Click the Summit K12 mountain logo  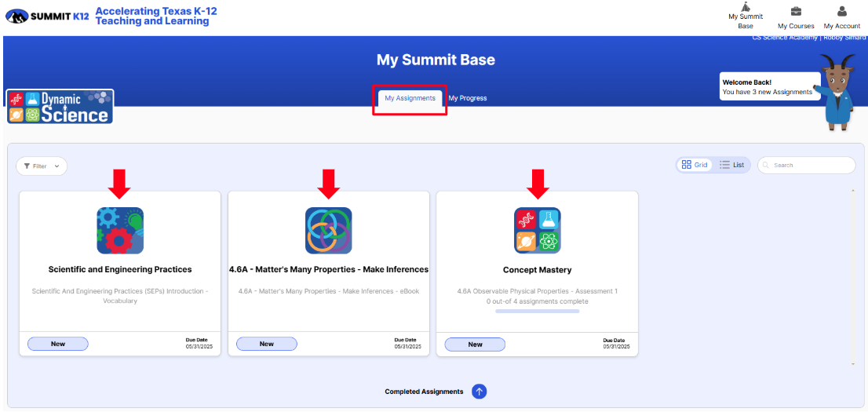[47, 16]
